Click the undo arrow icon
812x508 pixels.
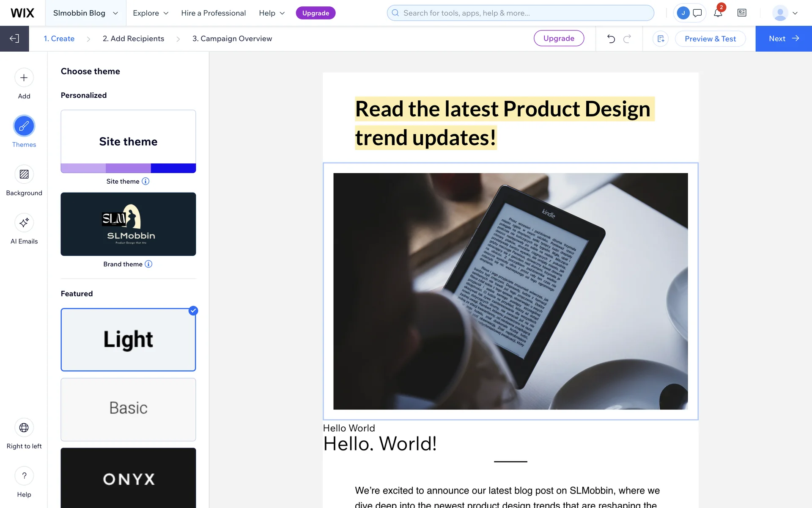point(611,39)
